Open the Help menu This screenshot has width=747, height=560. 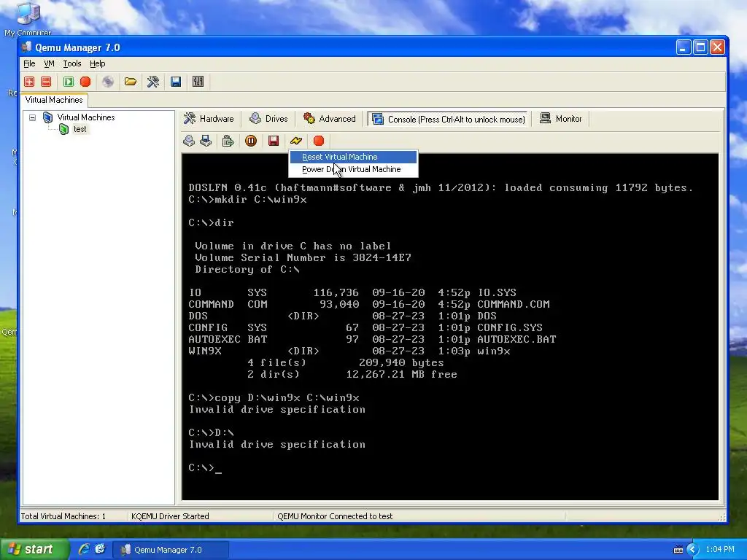[x=98, y=63]
